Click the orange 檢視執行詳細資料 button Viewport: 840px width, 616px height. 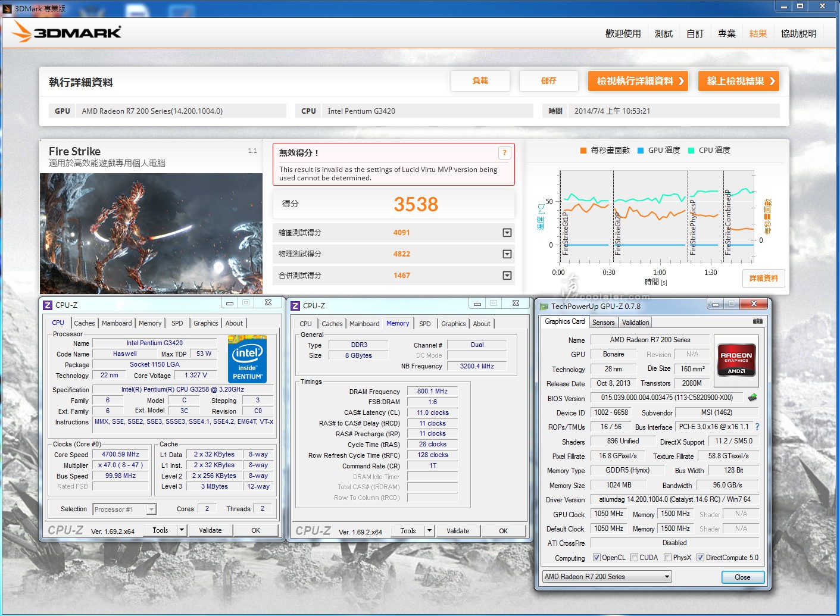tap(638, 81)
